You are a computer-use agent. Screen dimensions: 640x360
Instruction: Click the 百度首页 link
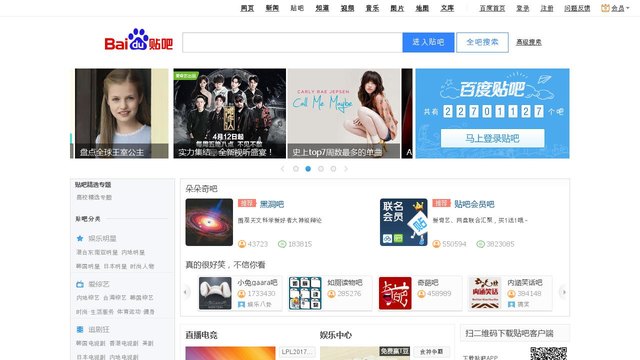point(492,8)
